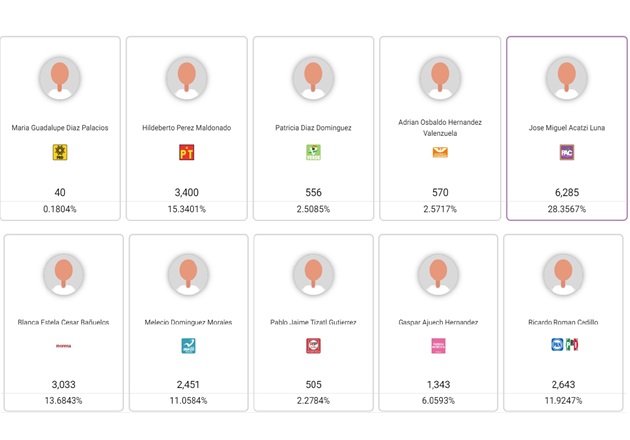Click the red PT party logo
The image size is (630, 440).
click(x=186, y=152)
